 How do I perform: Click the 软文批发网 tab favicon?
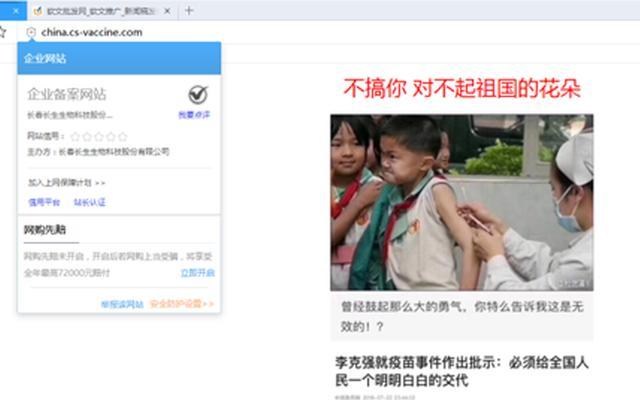click(37, 11)
